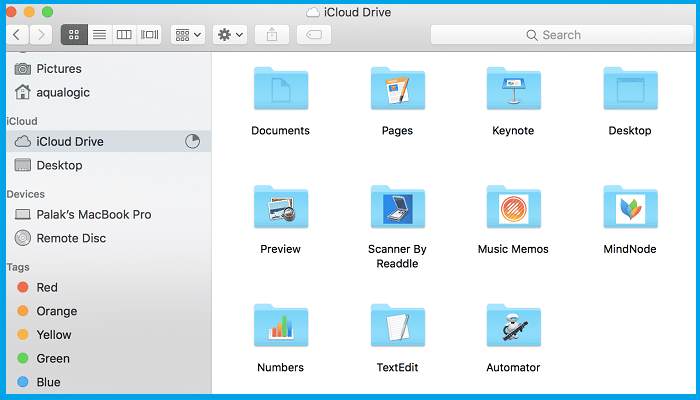Screen dimensions: 700x400
Task: Select the Yellow tag
Action: click(x=108, y=334)
